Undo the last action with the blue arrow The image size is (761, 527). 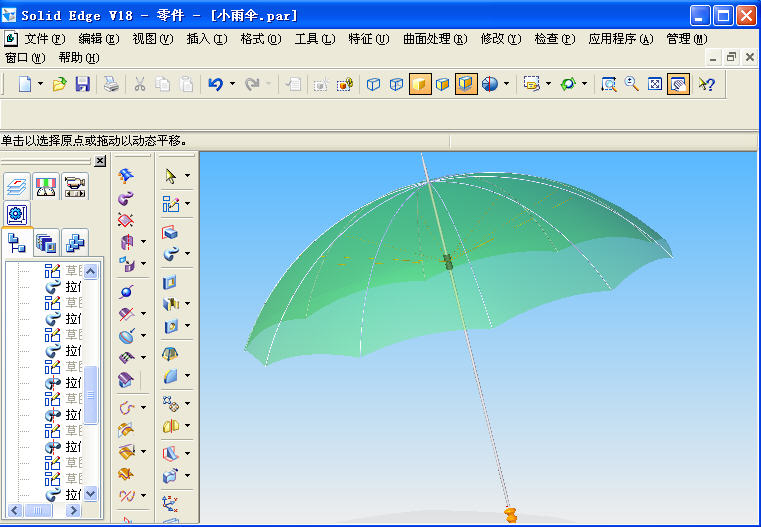(215, 84)
